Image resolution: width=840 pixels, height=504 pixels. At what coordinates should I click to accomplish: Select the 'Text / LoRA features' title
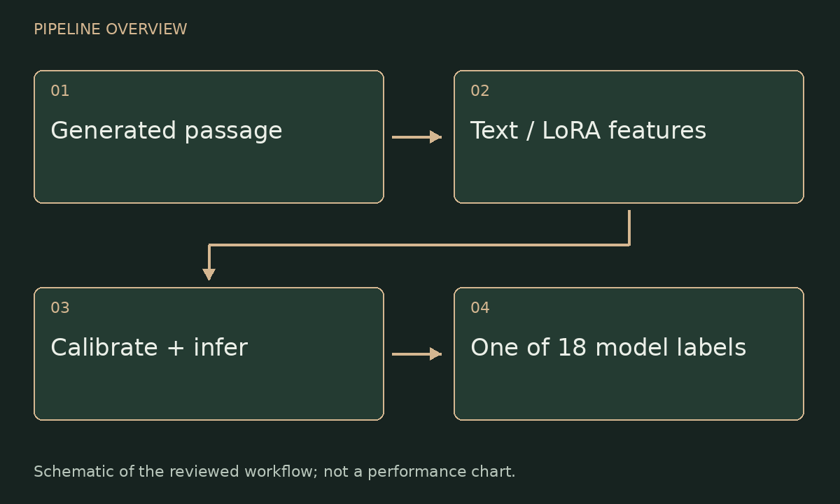point(588,131)
